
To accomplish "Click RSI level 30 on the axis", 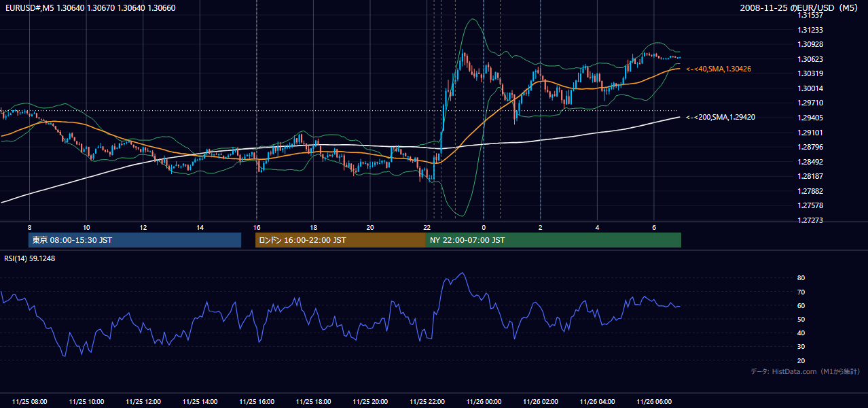I will click(801, 347).
